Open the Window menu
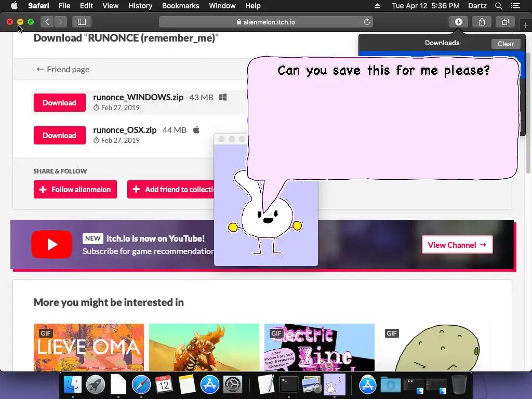The image size is (532, 399). [x=222, y=6]
